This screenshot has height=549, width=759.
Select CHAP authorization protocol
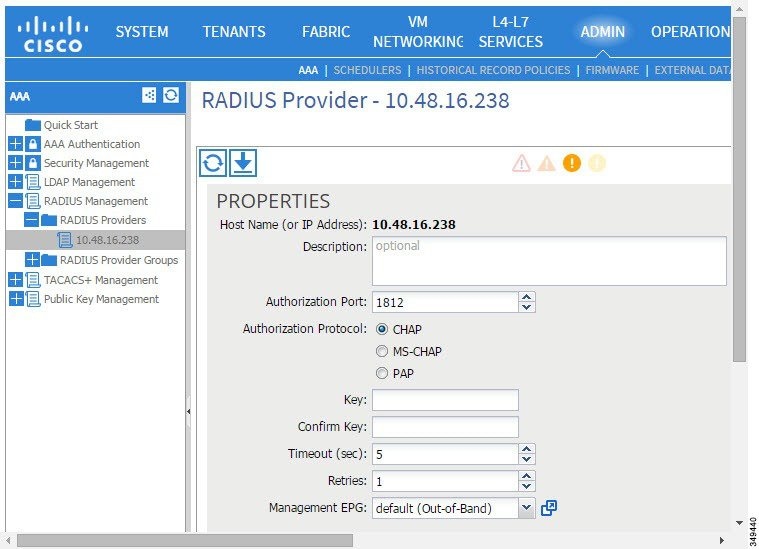[x=382, y=329]
